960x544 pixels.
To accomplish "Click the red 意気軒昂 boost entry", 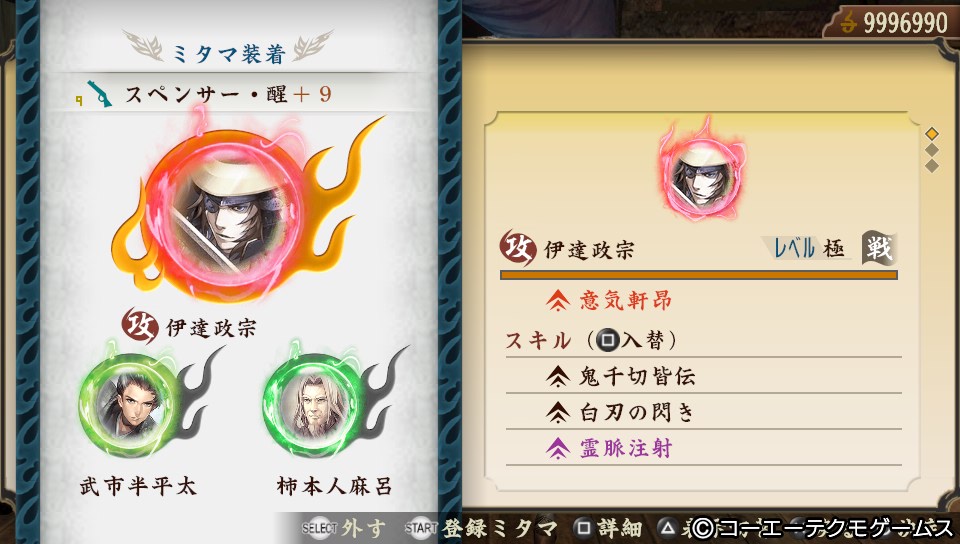I will 609,300.
